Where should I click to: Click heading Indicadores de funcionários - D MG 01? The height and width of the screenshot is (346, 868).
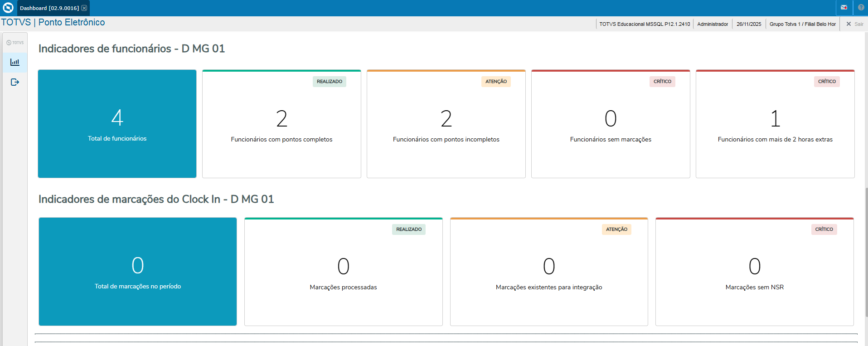pyautogui.click(x=131, y=49)
